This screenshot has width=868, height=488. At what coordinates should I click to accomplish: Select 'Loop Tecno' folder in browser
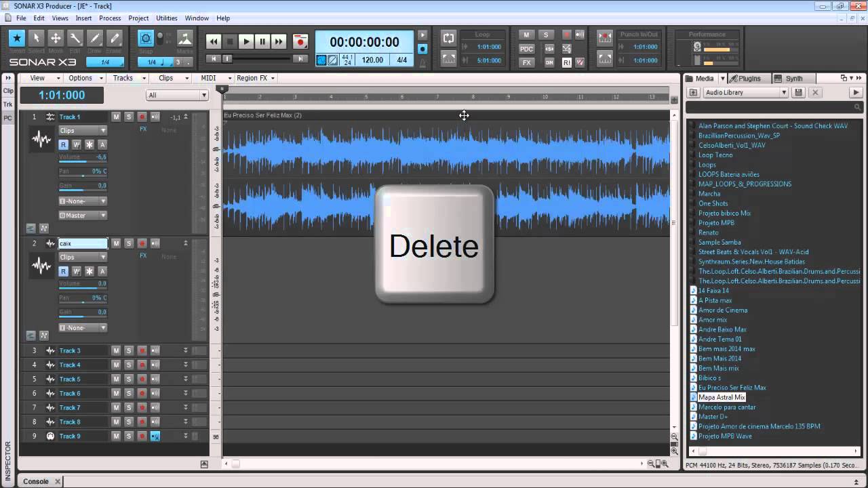(x=715, y=155)
